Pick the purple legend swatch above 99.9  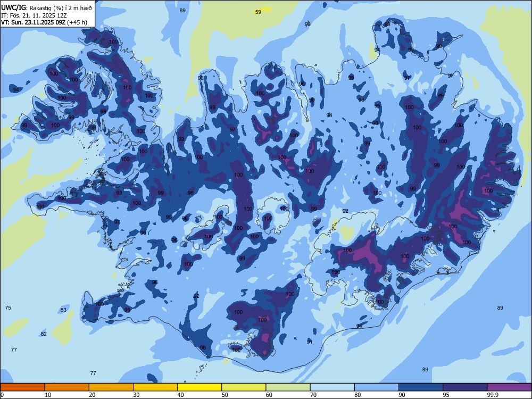coord(509,387)
